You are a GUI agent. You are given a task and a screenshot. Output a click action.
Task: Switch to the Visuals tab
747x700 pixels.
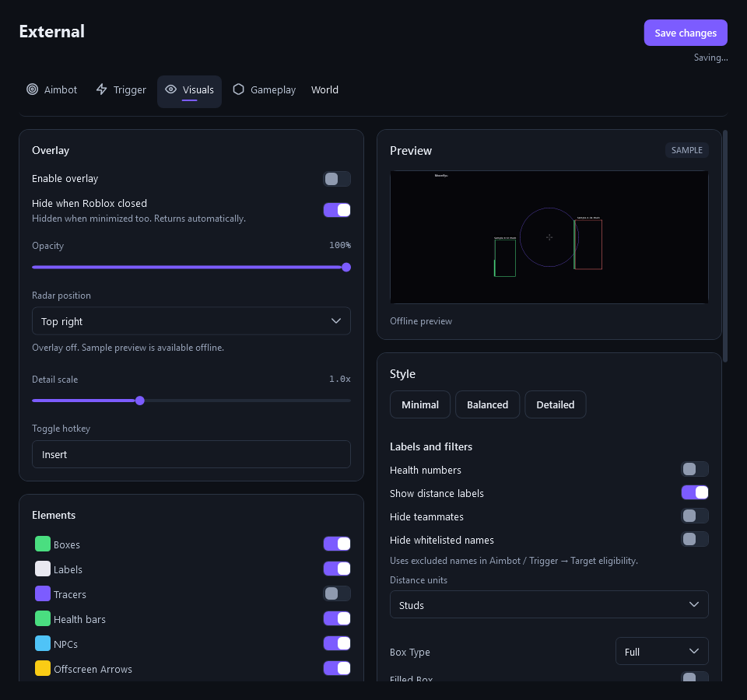tap(190, 92)
